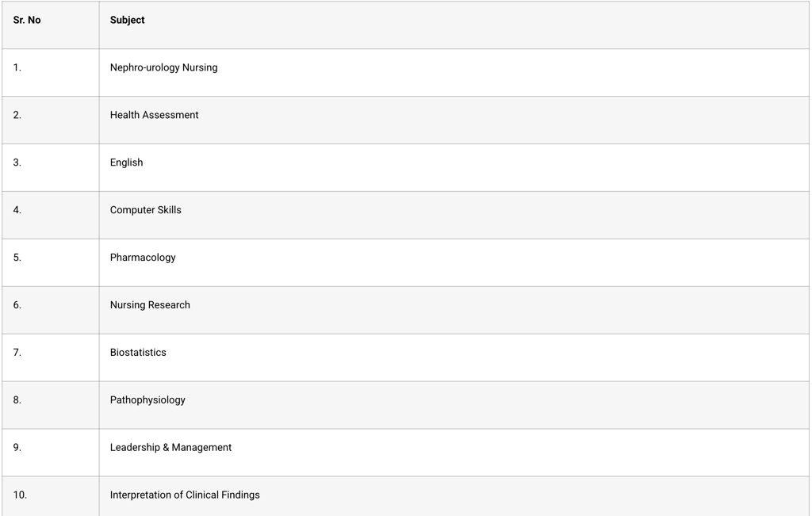Click the 'Pathophysiology' subject cell
812x516 pixels.
pyautogui.click(x=147, y=400)
